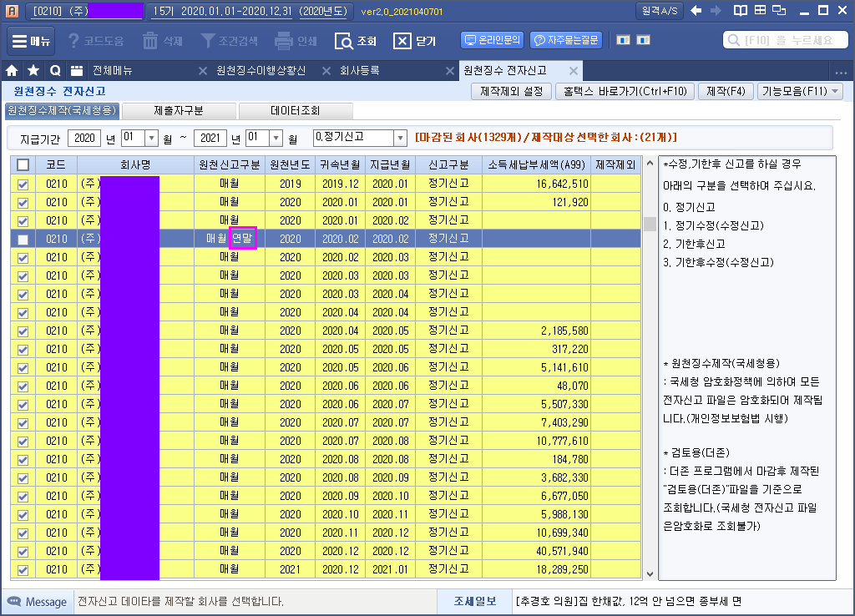
Task: Open favorites with the star icon
Action: pos(33,71)
